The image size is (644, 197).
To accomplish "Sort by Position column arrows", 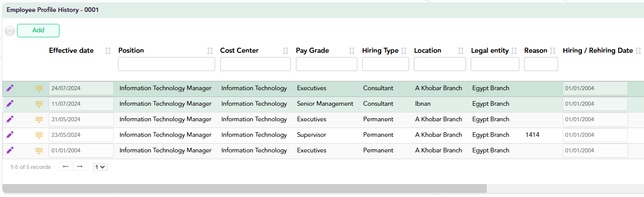I will (x=210, y=51).
